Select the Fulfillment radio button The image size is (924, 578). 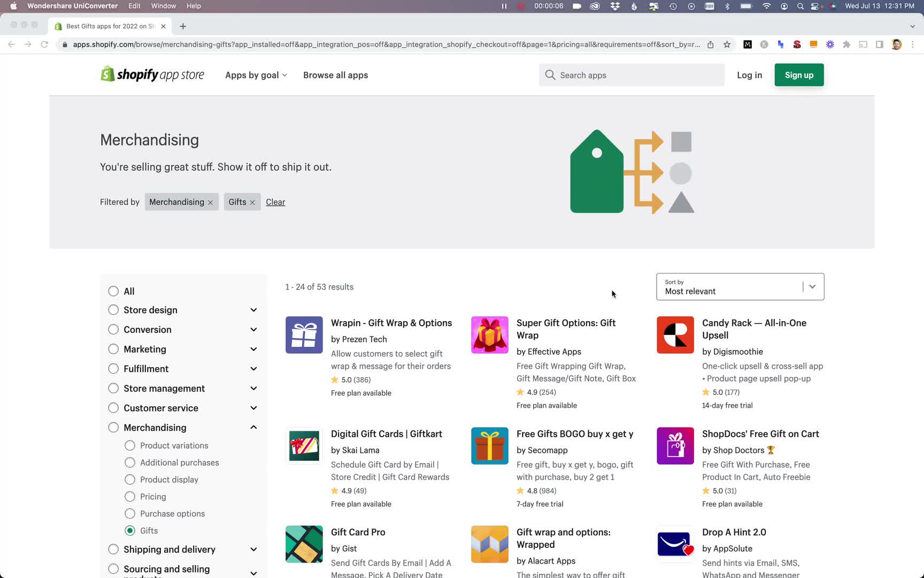pyautogui.click(x=113, y=369)
